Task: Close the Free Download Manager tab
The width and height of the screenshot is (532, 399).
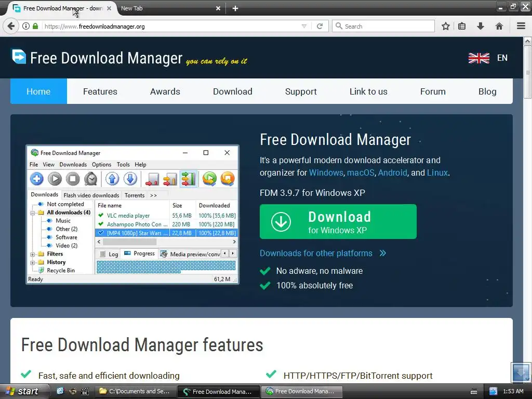Action: pos(109,8)
